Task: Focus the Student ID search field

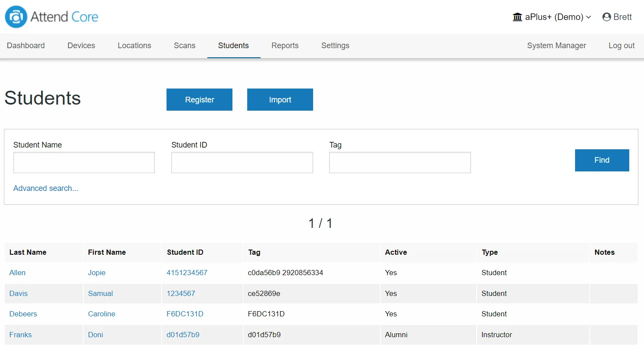Action: click(x=242, y=163)
